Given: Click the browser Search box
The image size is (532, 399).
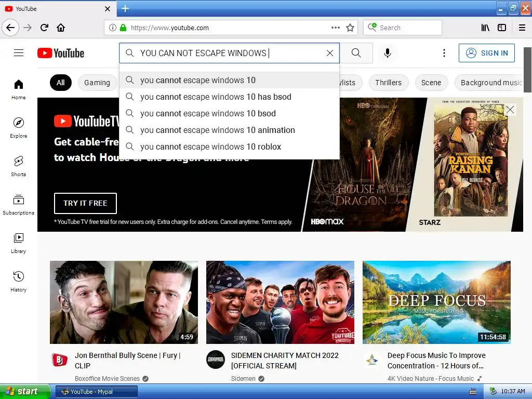Looking at the screenshot, I should 403,28.
